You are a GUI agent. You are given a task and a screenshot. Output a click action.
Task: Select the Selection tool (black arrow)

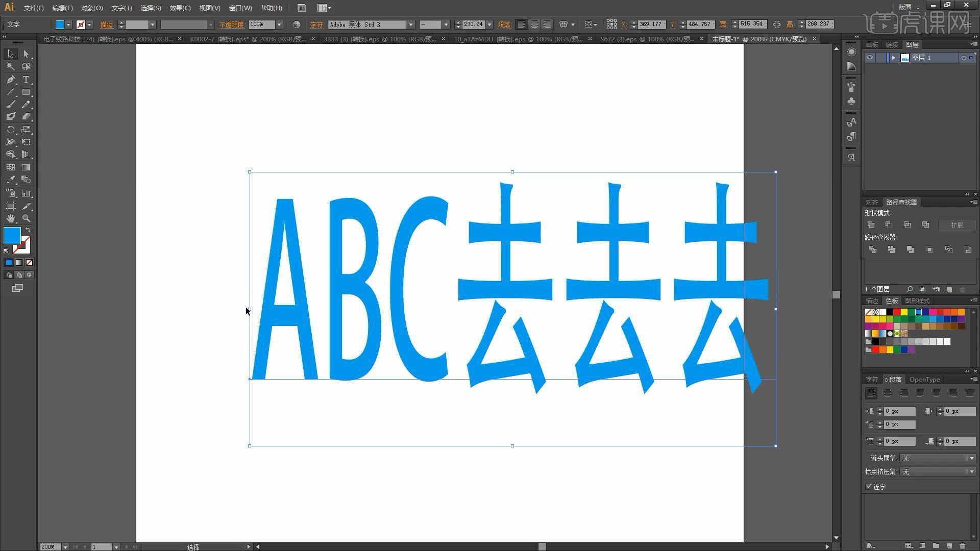(x=10, y=54)
